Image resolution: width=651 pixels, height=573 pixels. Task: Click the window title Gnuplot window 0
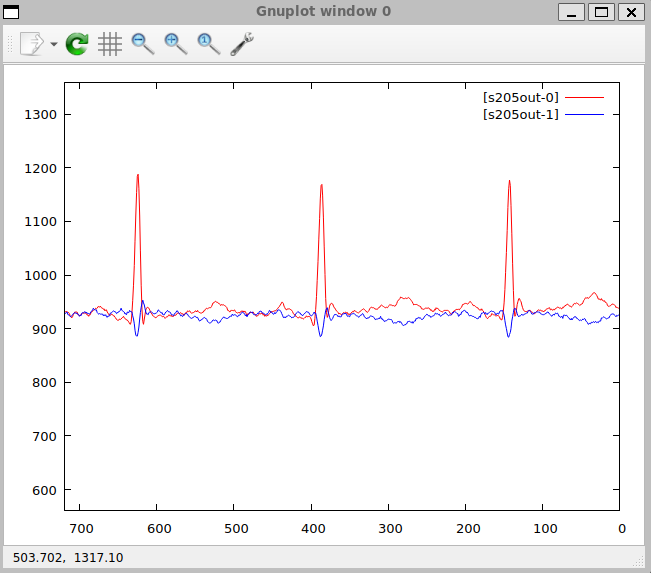pos(323,11)
